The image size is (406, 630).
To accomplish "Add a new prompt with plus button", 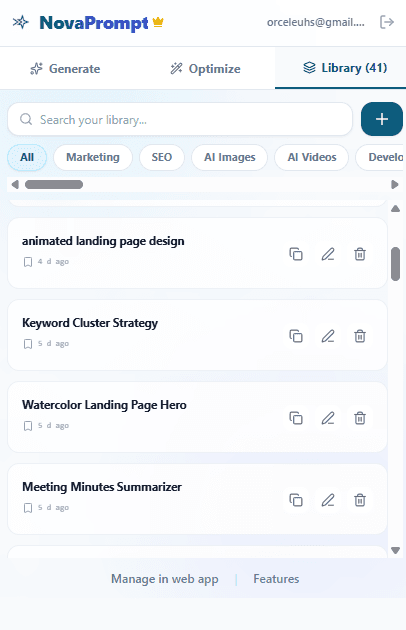I will [x=382, y=119].
